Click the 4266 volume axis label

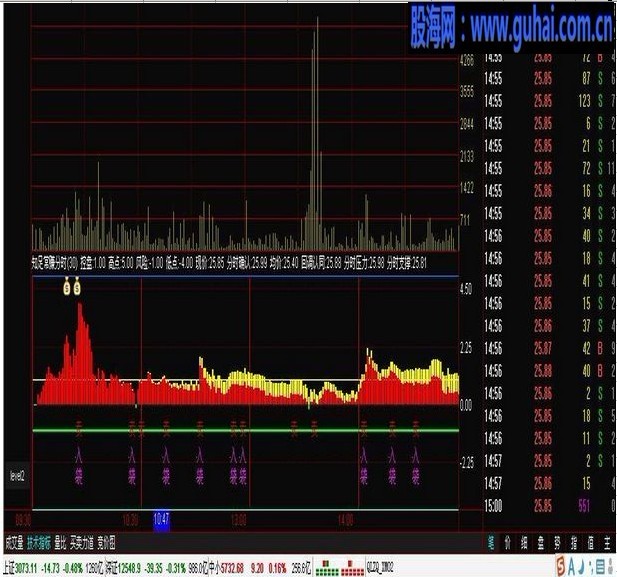click(x=467, y=61)
